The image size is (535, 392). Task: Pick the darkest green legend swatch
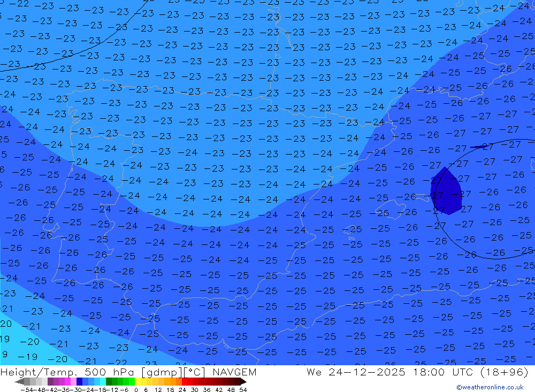pyautogui.click(x=109, y=381)
